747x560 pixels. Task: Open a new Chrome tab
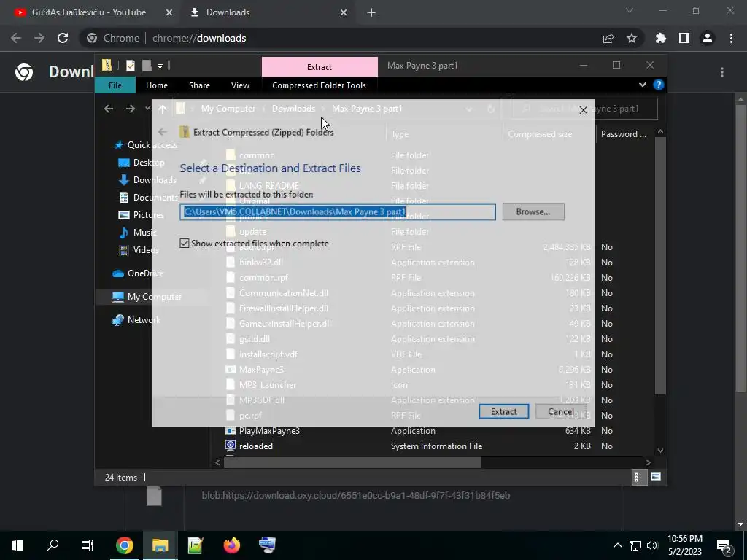(x=371, y=12)
